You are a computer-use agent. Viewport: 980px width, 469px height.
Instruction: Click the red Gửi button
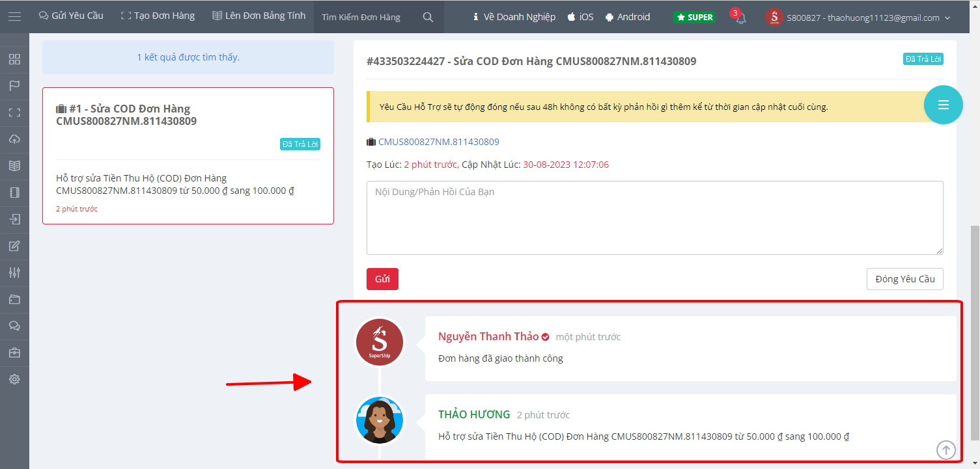382,279
